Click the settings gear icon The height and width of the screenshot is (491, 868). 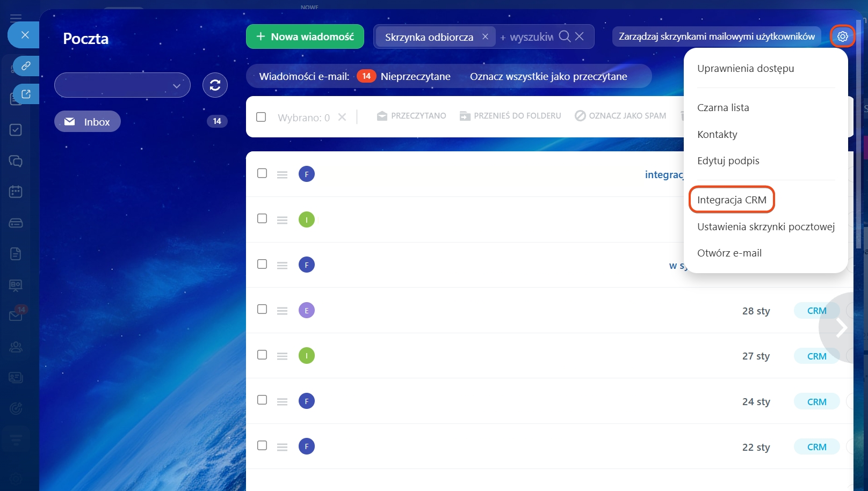(x=842, y=36)
